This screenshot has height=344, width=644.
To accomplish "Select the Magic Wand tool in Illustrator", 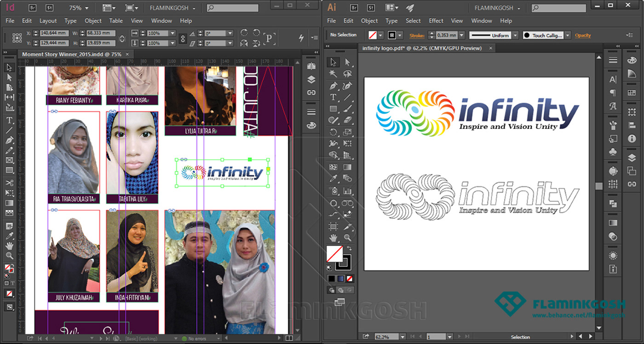I will (333, 74).
